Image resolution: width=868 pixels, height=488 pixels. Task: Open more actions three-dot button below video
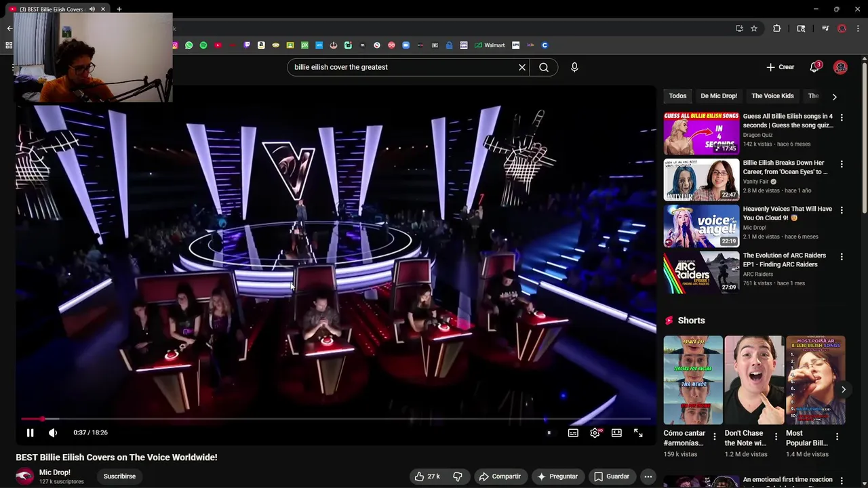coord(648,476)
